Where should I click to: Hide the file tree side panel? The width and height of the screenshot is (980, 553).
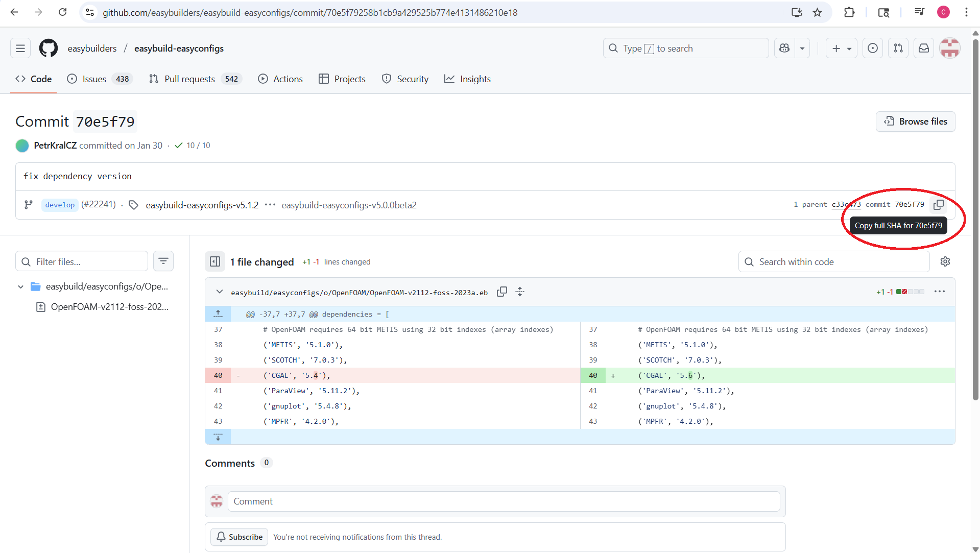pos(215,261)
